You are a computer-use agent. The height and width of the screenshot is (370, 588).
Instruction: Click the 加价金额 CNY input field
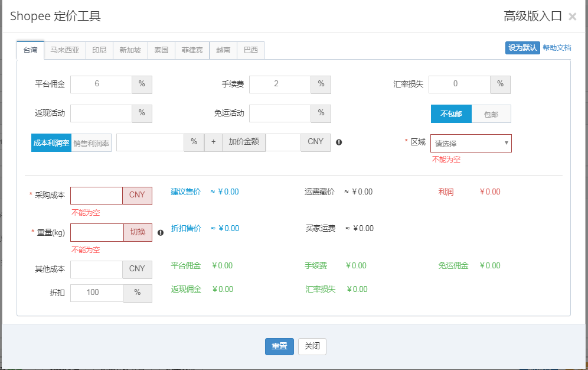(283, 142)
